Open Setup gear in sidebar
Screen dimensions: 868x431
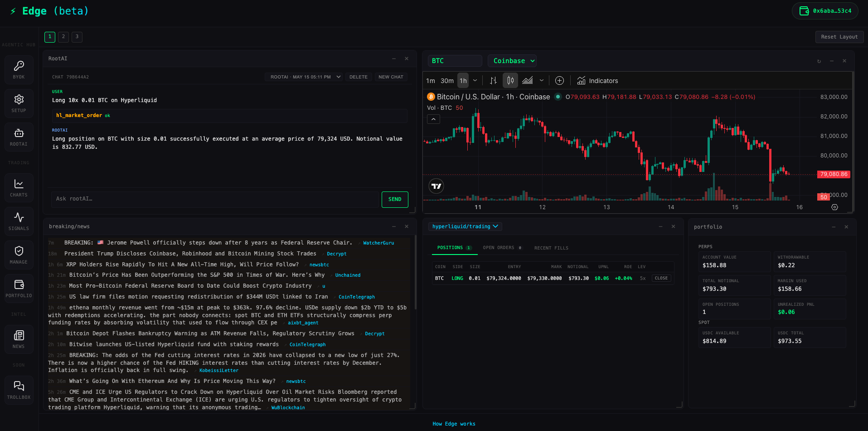19,103
